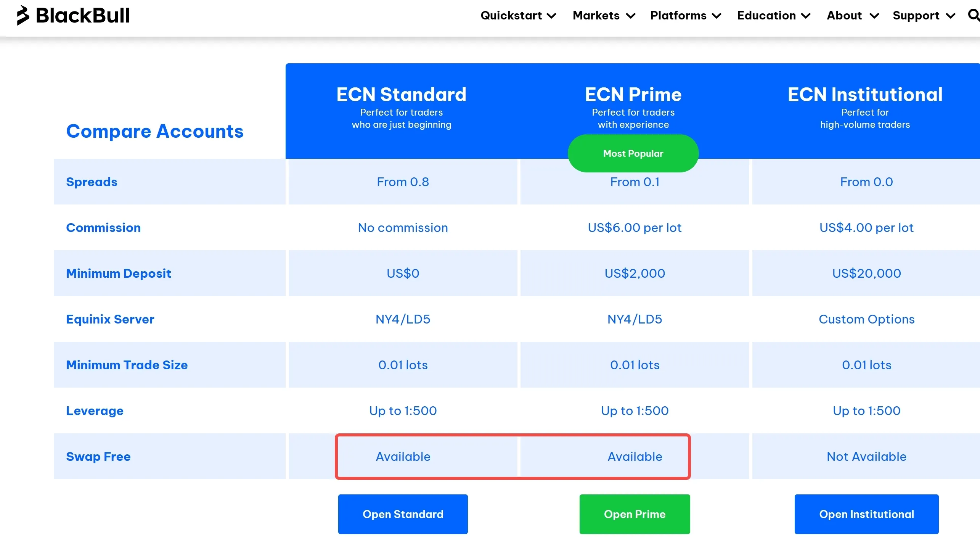Click the BlackBull logo
Screen dimensions: 980x544
(72, 16)
